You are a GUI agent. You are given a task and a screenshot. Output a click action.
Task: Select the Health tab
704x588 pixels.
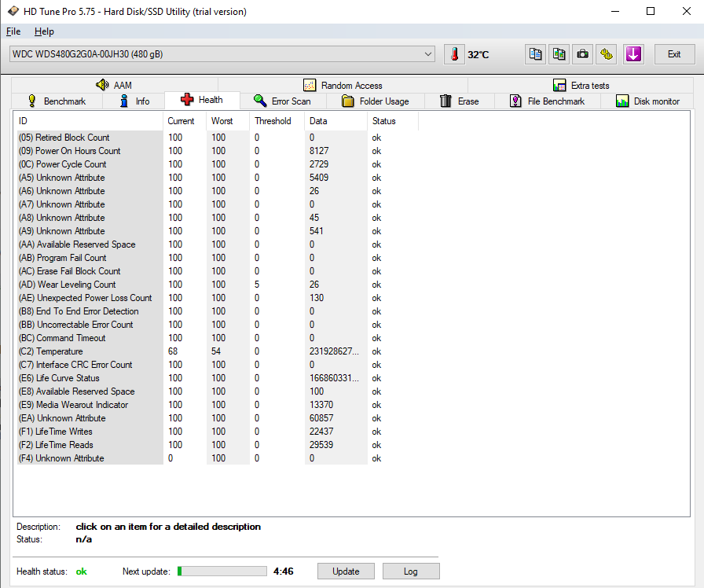(x=202, y=100)
